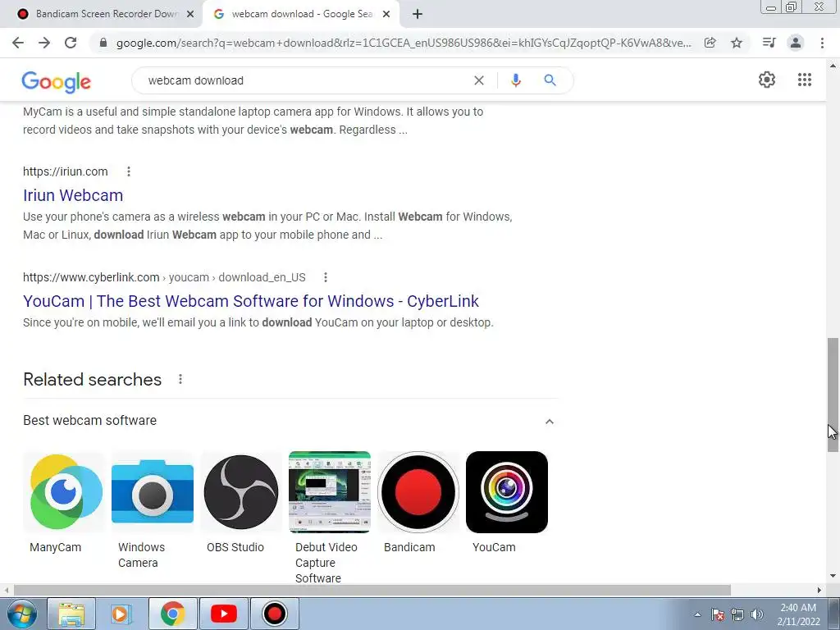Close the Bandicam Screen Recorder tab
840x630 pixels.
[x=190, y=15]
